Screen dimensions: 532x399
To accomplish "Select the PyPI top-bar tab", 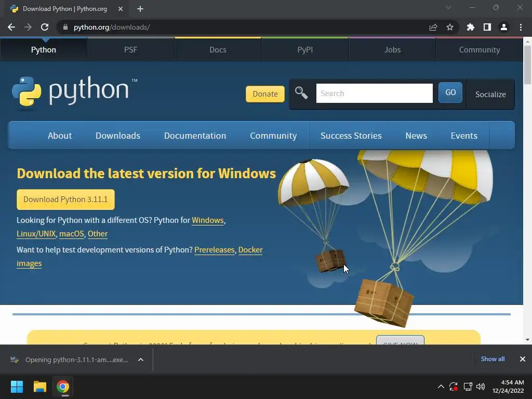I will (x=305, y=50).
